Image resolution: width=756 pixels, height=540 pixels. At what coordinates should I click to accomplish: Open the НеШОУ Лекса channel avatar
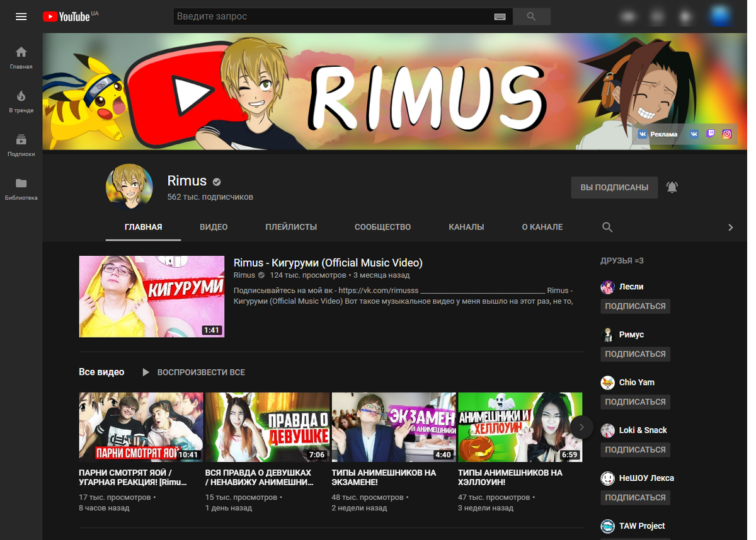coord(607,478)
